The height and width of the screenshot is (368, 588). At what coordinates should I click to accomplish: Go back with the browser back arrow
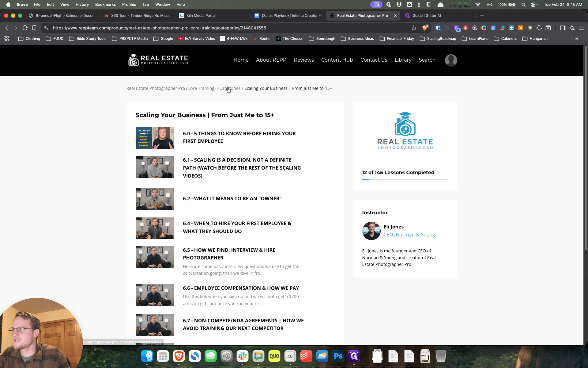[7, 28]
